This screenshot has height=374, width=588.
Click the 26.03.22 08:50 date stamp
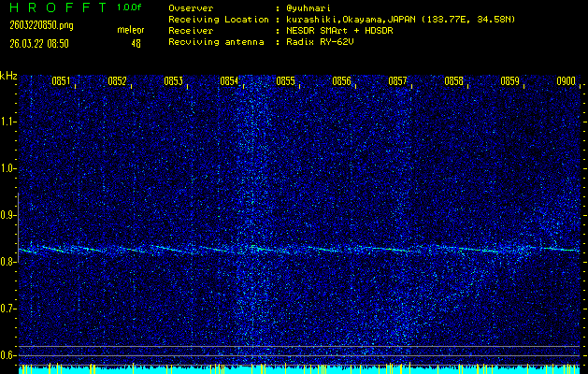click(x=39, y=43)
